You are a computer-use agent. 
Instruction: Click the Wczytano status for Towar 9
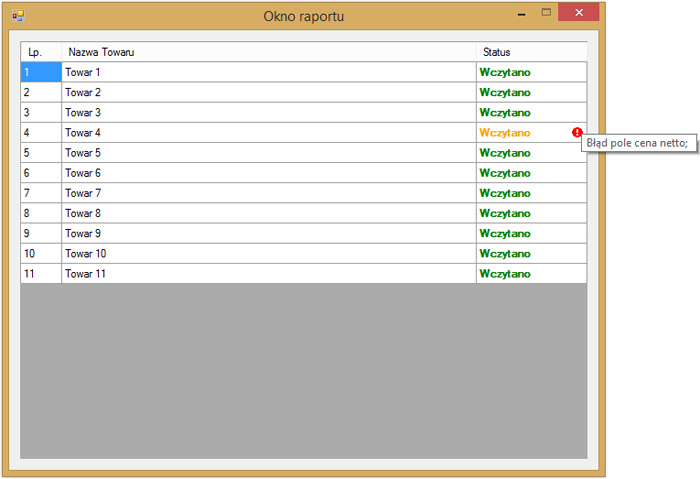coord(505,233)
